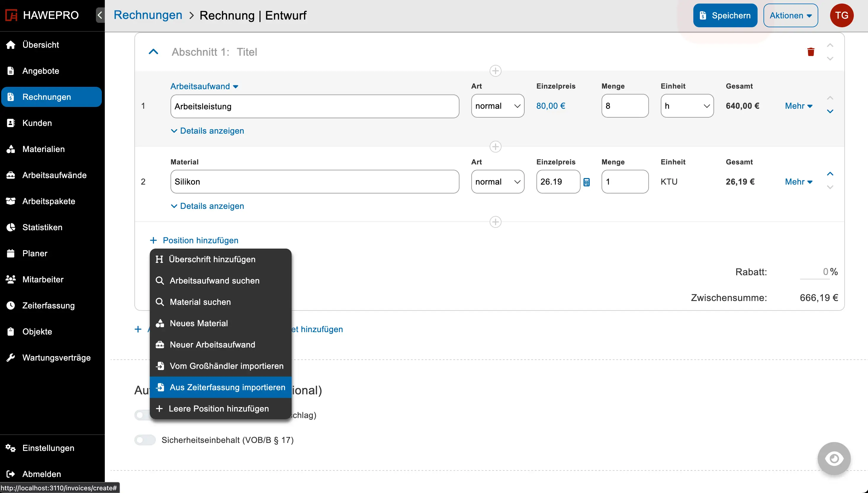Click the plus circle between positions 1 and 2
Viewport: 868px width, 493px height.
495,147
